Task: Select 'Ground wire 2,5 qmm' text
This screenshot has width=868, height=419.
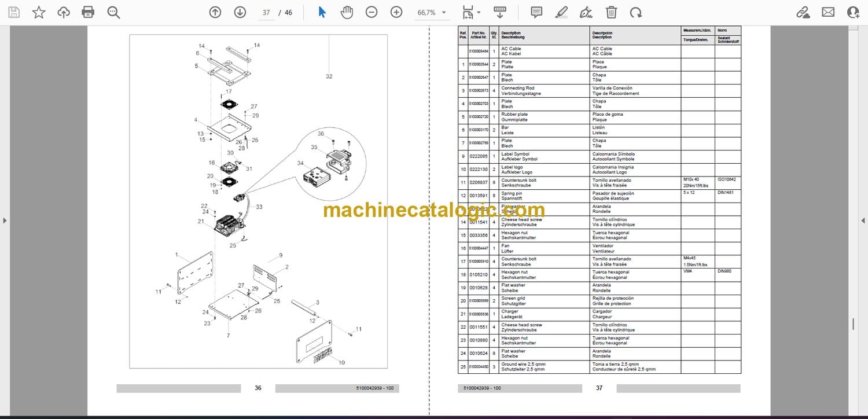Action: tap(523, 364)
